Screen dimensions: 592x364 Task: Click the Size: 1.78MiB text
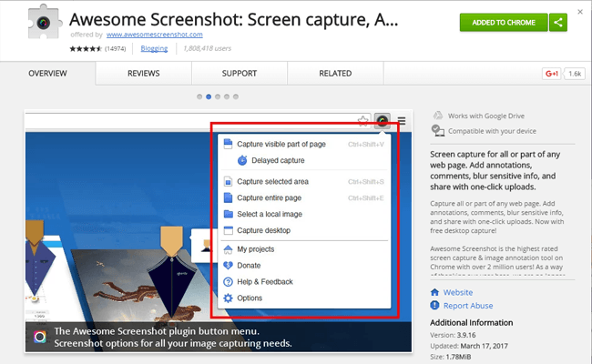pyautogui.click(x=451, y=357)
